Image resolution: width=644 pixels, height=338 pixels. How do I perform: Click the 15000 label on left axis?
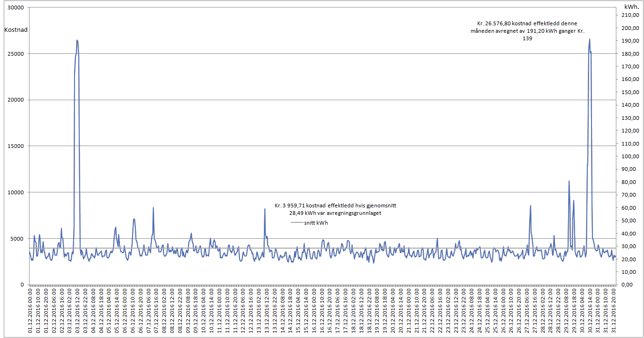point(16,146)
